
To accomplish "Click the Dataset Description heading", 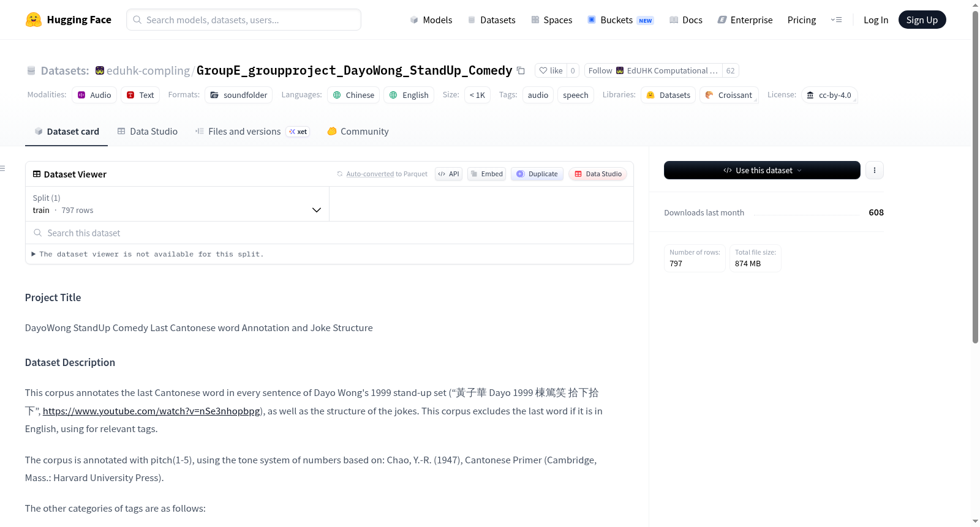I will [70, 362].
